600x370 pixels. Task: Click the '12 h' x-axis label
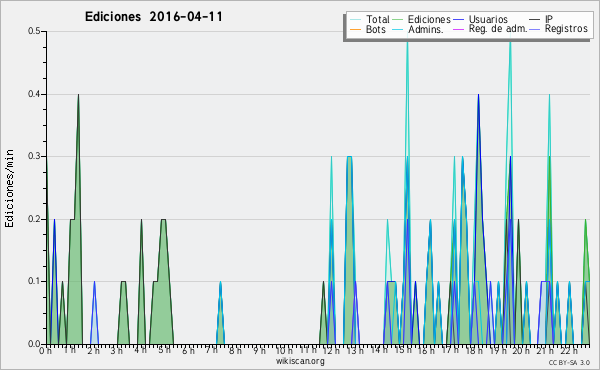(x=331, y=351)
